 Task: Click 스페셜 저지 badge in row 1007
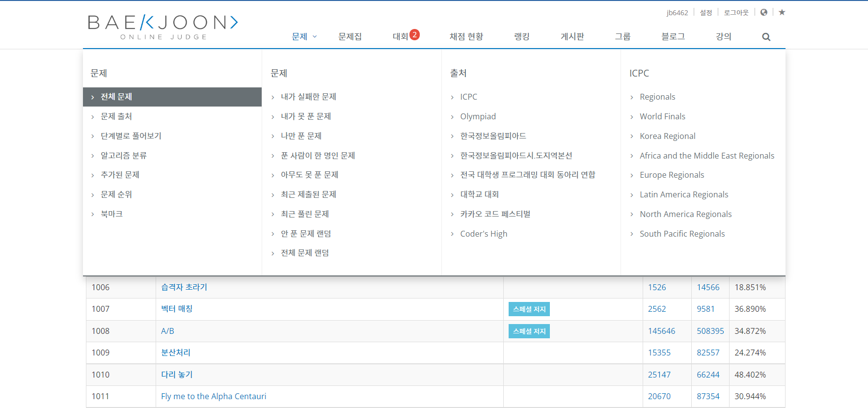[529, 309]
